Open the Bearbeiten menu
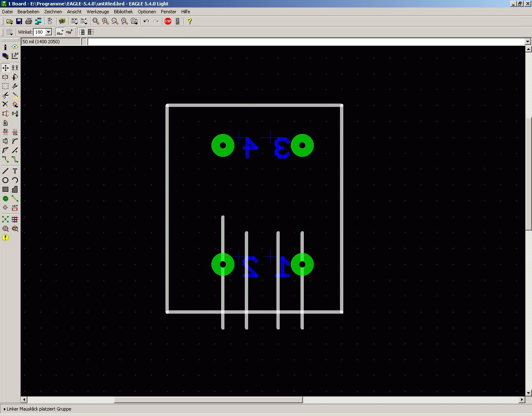 28,12
